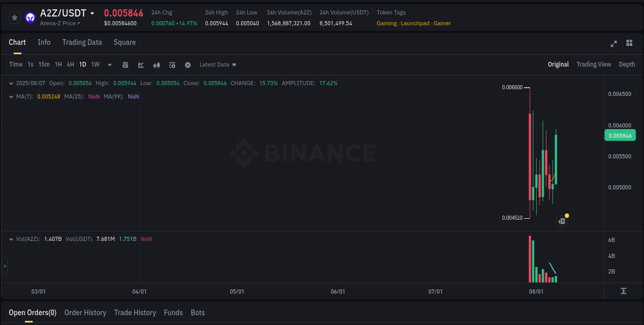Open the indicator settings list icon
Screen dimensions: 644x325
[172, 64]
